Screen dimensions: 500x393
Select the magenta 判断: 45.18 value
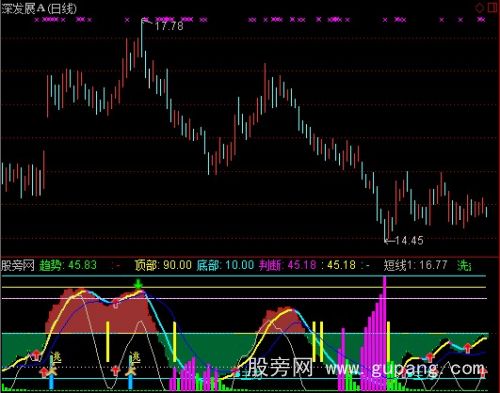coord(288,265)
